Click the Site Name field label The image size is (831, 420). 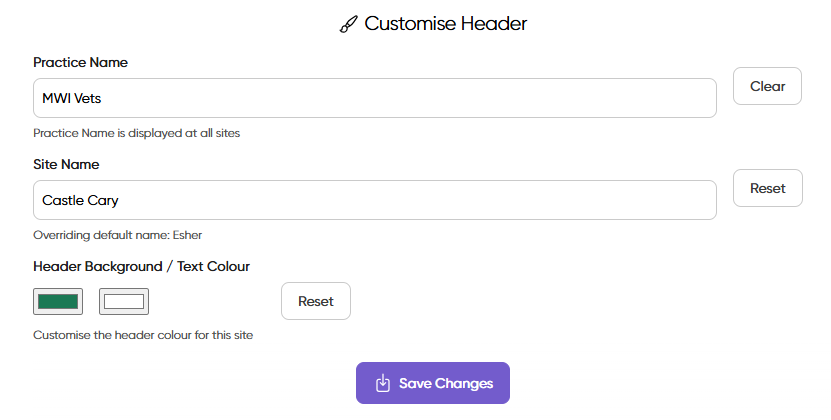66,164
